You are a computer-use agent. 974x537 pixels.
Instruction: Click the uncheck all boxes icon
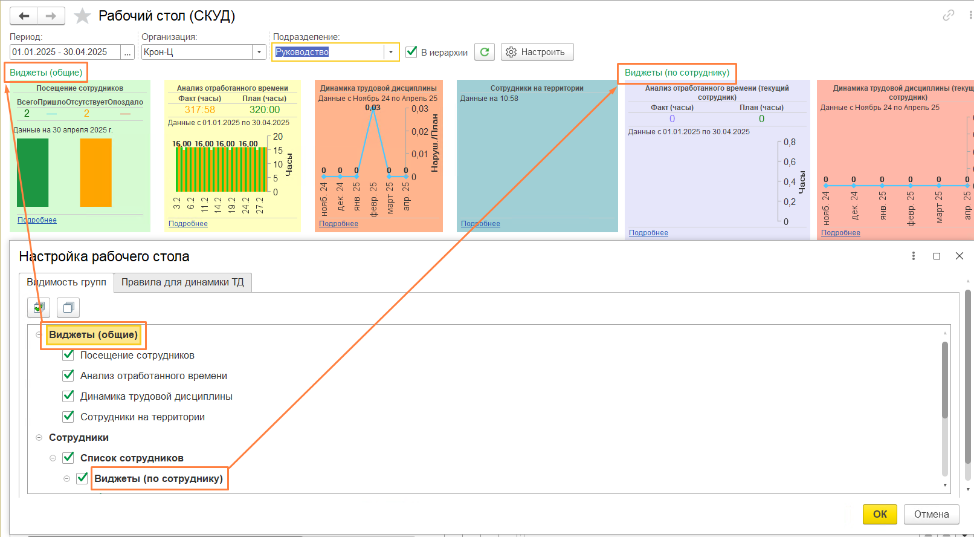(67, 308)
